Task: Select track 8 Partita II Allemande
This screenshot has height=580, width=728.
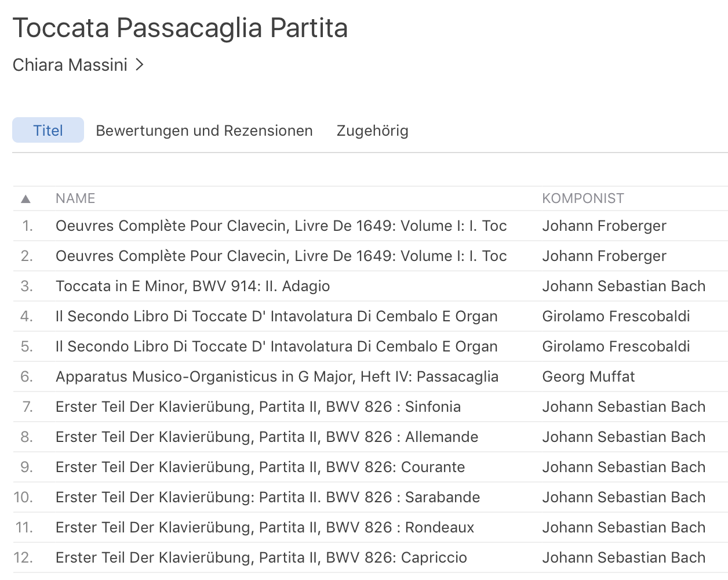Action: pos(267,437)
